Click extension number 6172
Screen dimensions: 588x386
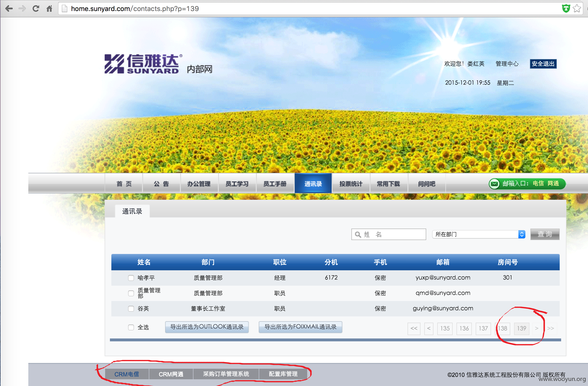pyautogui.click(x=331, y=277)
